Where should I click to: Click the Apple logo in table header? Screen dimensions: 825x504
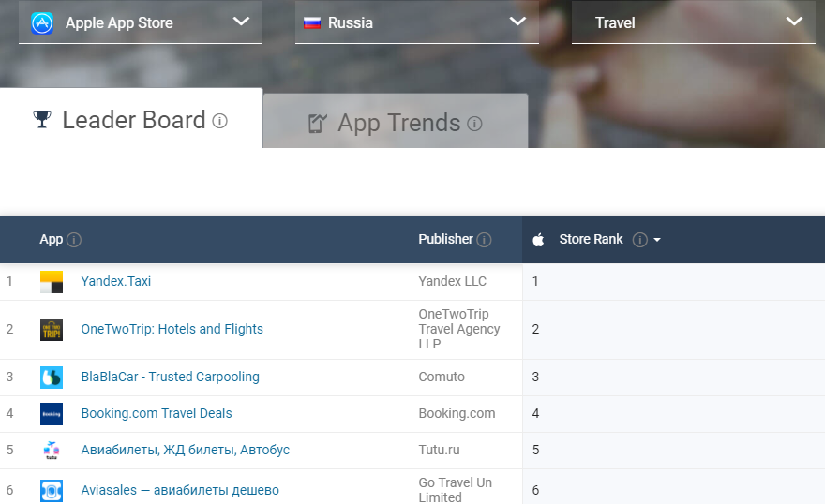click(538, 240)
